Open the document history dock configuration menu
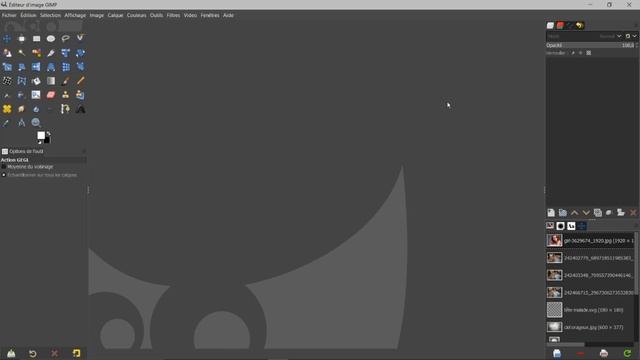Screen dimensions: 640x360 [635, 226]
